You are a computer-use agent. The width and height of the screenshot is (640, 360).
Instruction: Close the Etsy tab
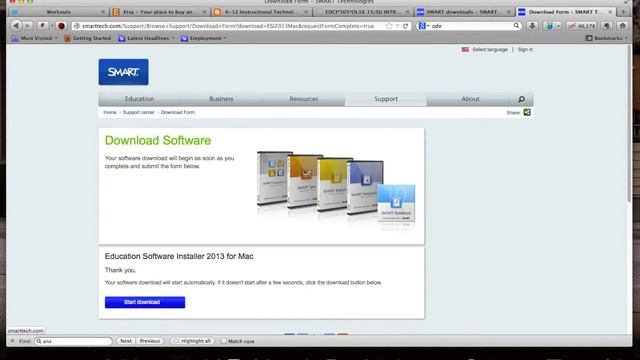point(204,12)
